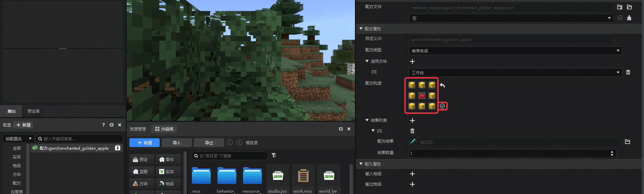Click the 导入 import button
Screen dimensions: 644x194
tap(176, 143)
